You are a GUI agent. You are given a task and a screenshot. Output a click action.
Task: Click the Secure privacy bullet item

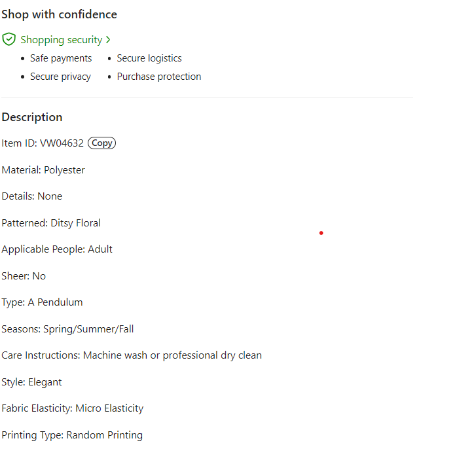(60, 77)
